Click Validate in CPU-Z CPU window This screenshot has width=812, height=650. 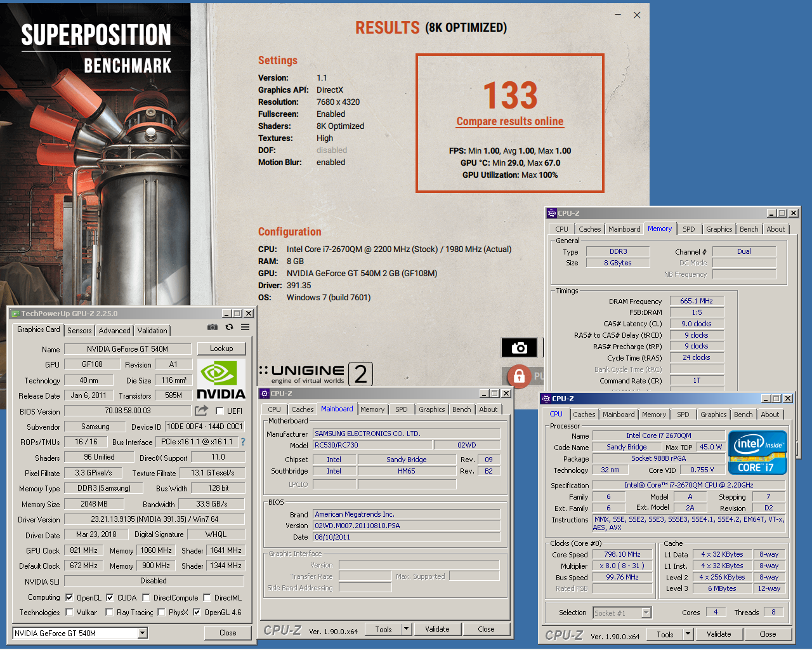pos(719,634)
